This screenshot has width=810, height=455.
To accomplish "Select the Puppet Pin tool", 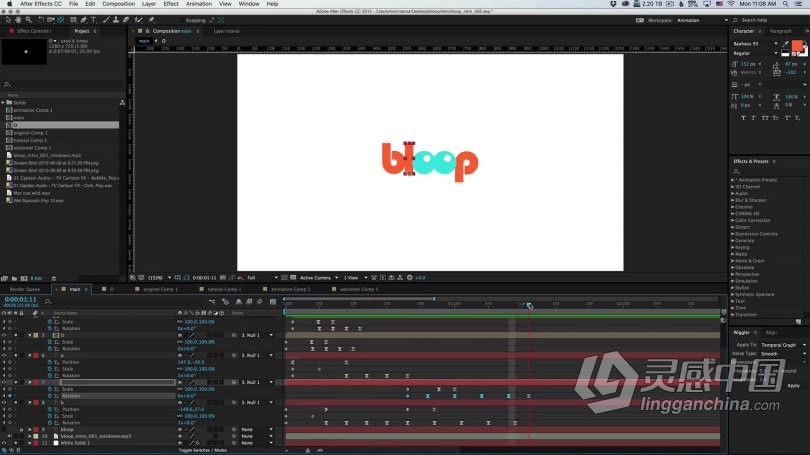I will (x=151, y=20).
